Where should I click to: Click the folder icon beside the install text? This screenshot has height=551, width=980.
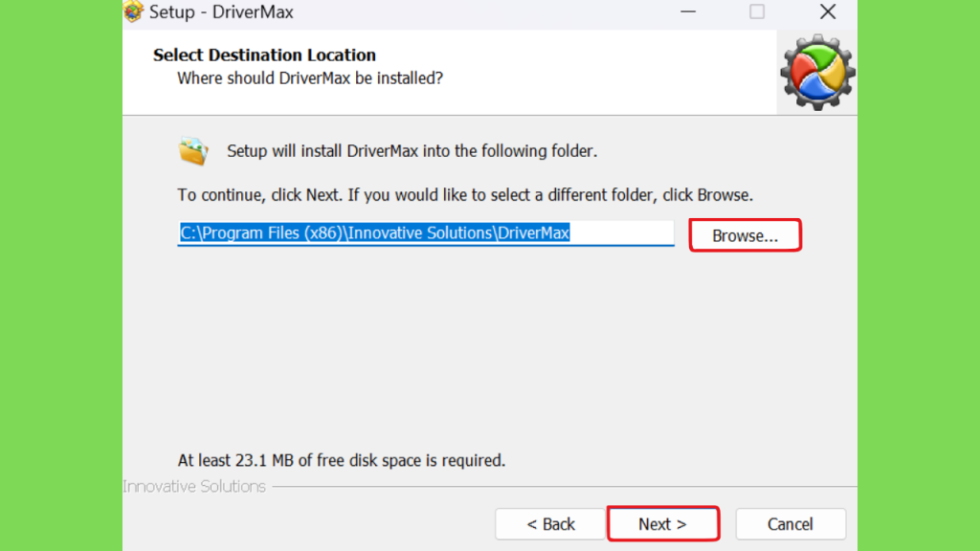(x=193, y=151)
